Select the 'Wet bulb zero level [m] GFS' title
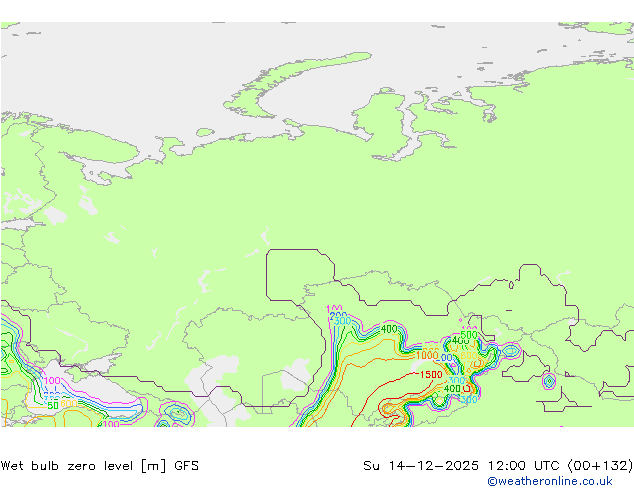634x490 pixels. point(99,466)
